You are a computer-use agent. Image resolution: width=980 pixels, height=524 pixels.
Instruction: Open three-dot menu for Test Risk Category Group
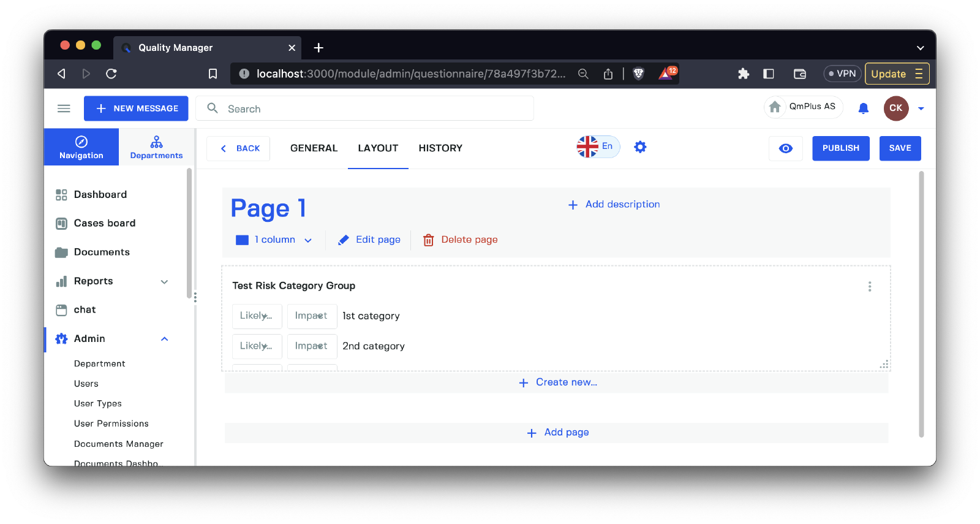pyautogui.click(x=869, y=286)
